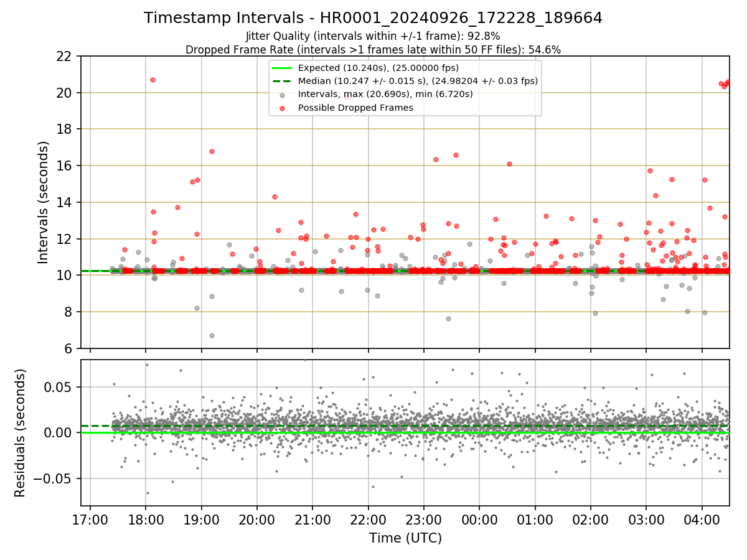Click the 8 y-axis tick of intervals plot
747x560 pixels.
coord(69,312)
